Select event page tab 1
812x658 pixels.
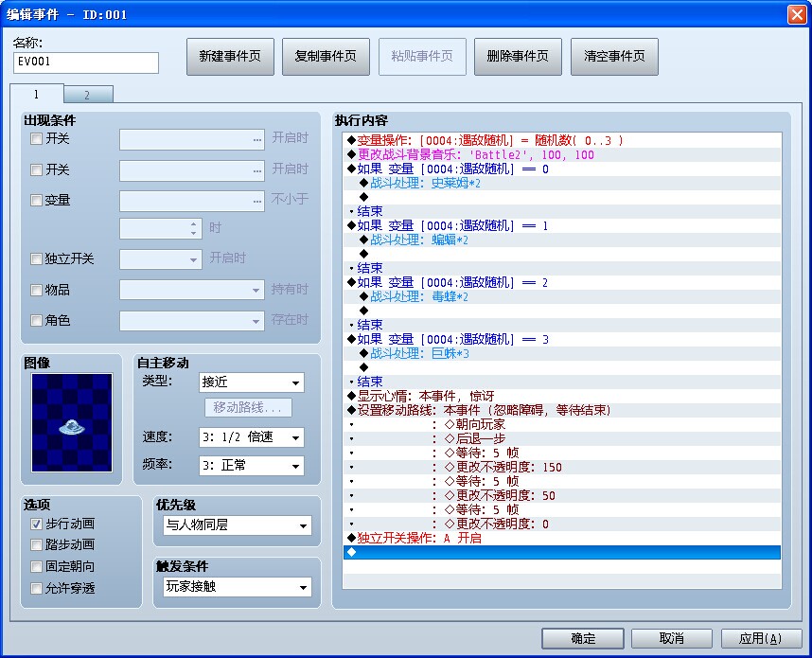pos(36,94)
